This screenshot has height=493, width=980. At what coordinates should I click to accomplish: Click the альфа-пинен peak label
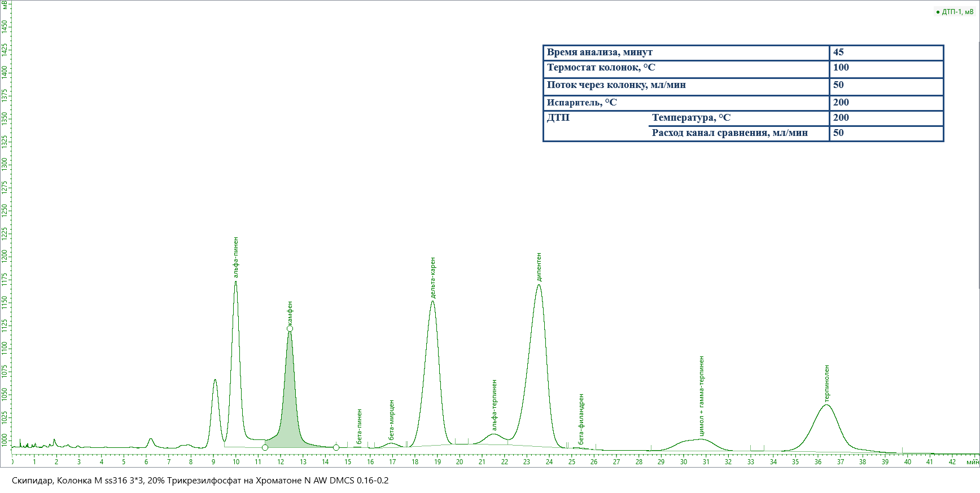coord(236,257)
